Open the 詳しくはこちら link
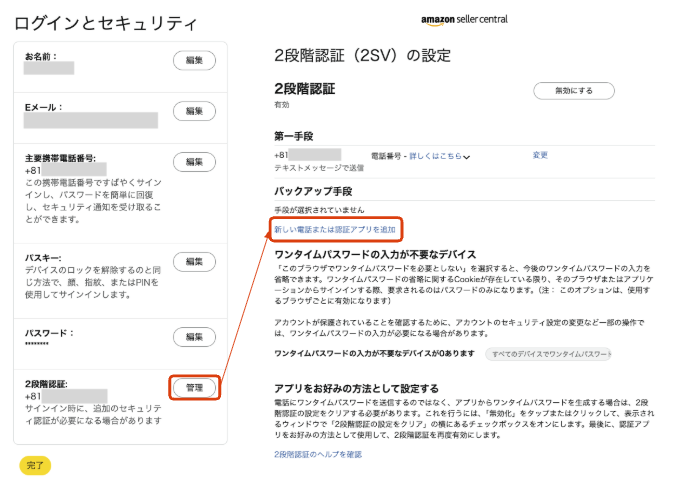Screen dimensions: 676x486 click(x=435, y=156)
